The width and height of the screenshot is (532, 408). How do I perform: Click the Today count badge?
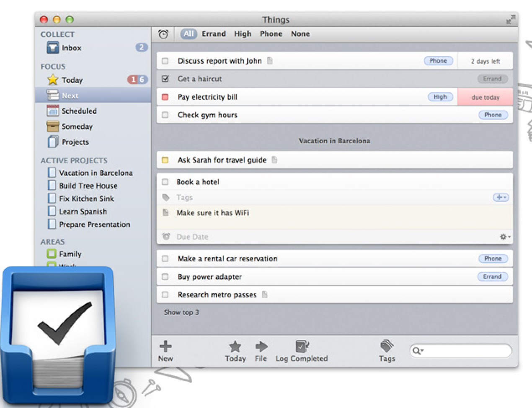[x=137, y=80]
